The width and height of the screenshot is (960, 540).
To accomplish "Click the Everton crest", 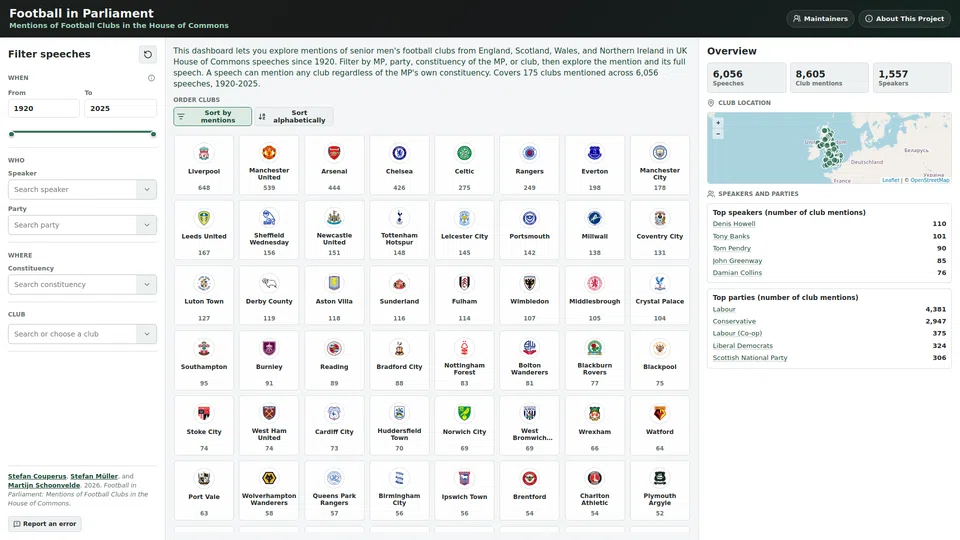I will (x=594, y=152).
